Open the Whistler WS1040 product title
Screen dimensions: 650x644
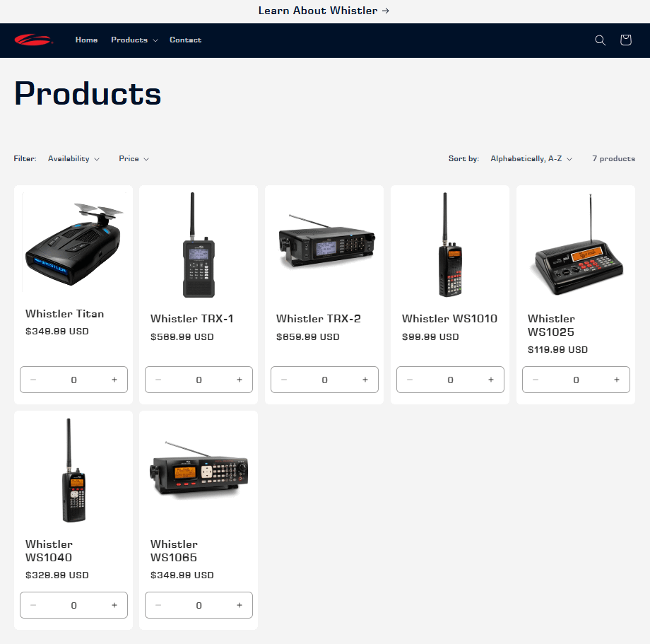click(49, 551)
